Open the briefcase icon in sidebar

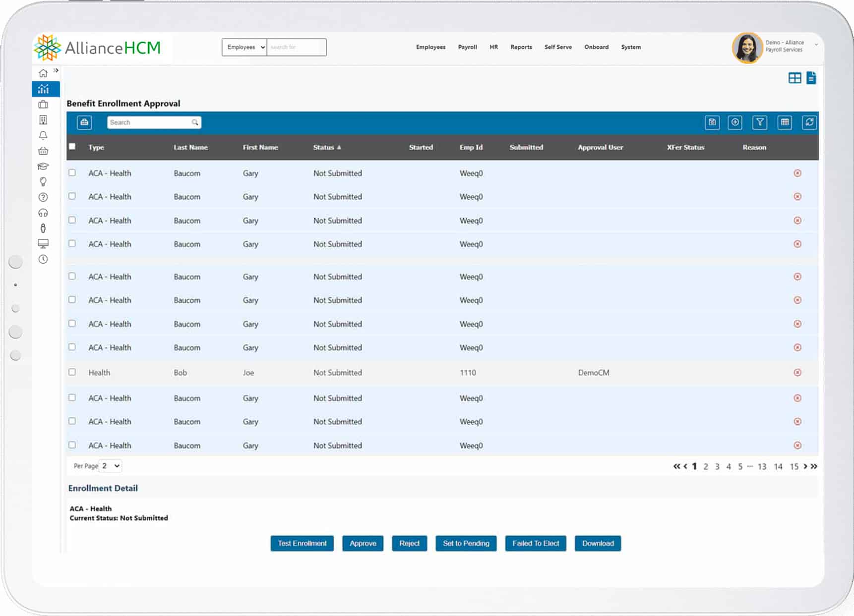coord(43,105)
